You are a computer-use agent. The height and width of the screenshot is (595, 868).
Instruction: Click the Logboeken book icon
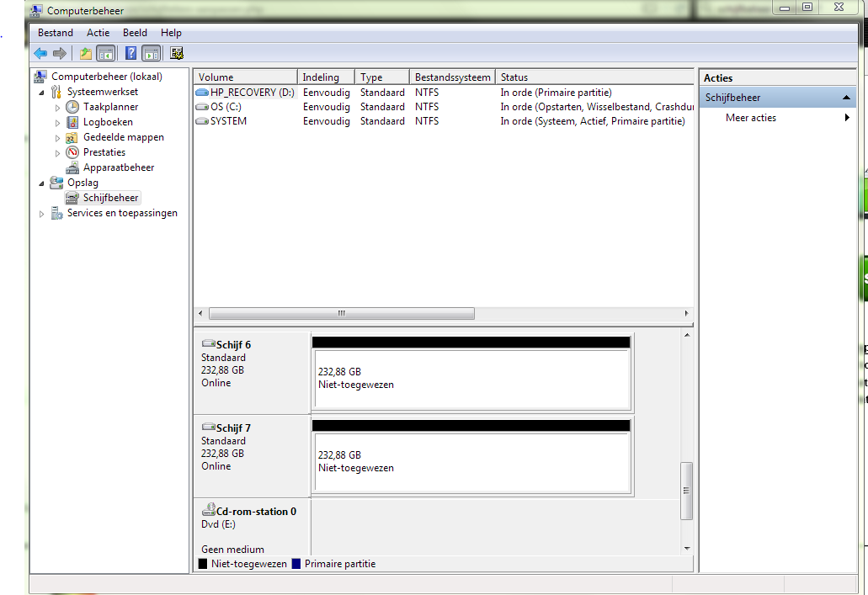(x=72, y=122)
